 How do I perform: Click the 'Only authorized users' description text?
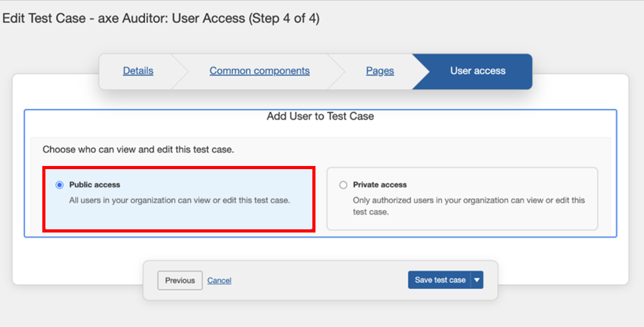click(469, 206)
